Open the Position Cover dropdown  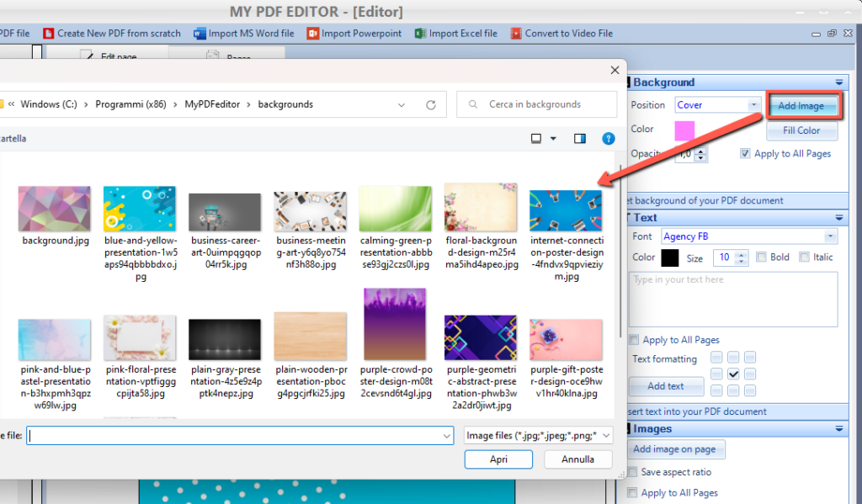coord(754,105)
